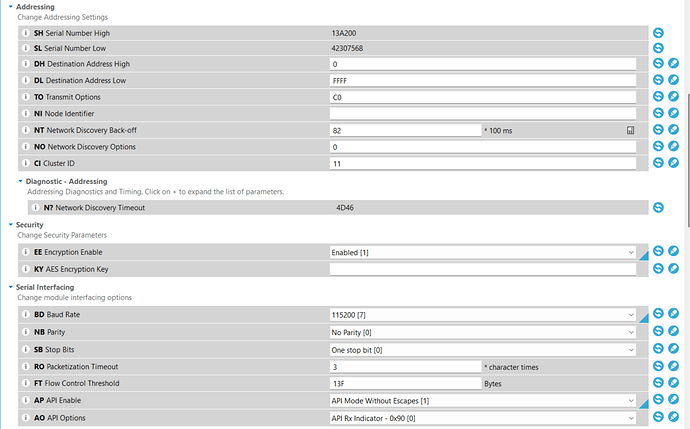Click the RO Packetization Timeout field
Image resolution: width=690 pixels, height=429 pixels.
(x=405, y=366)
